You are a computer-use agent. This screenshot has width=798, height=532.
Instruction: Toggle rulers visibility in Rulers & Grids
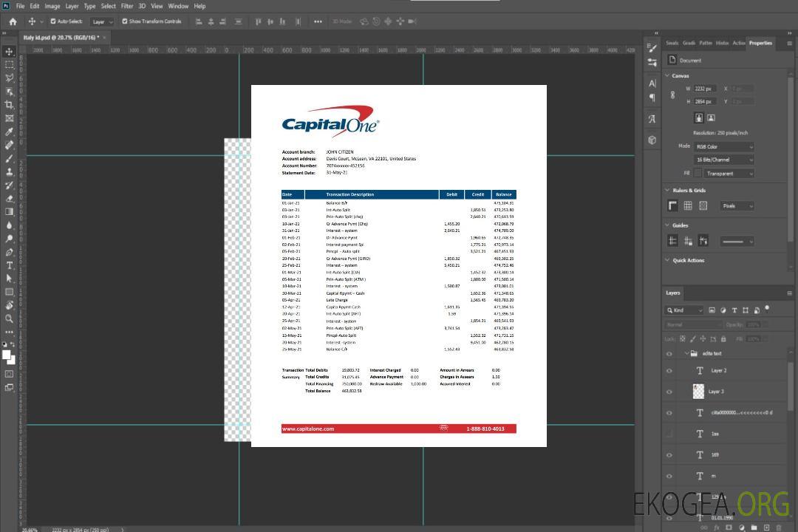[x=673, y=205]
